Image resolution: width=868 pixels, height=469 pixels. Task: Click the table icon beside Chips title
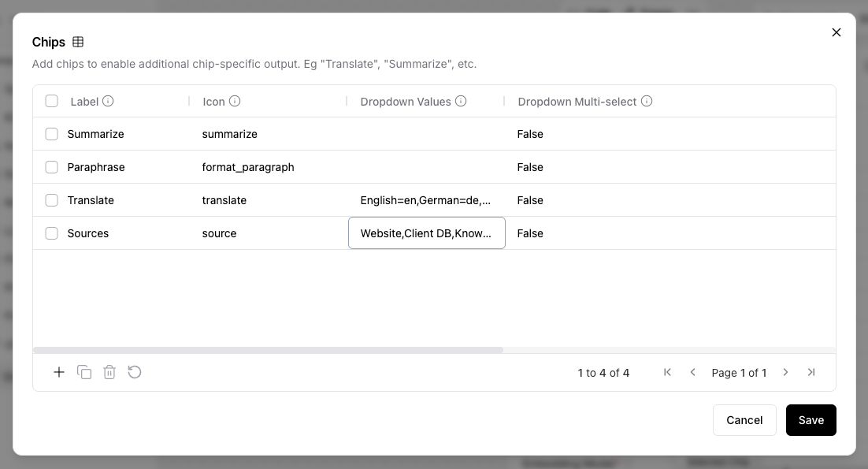(x=78, y=42)
